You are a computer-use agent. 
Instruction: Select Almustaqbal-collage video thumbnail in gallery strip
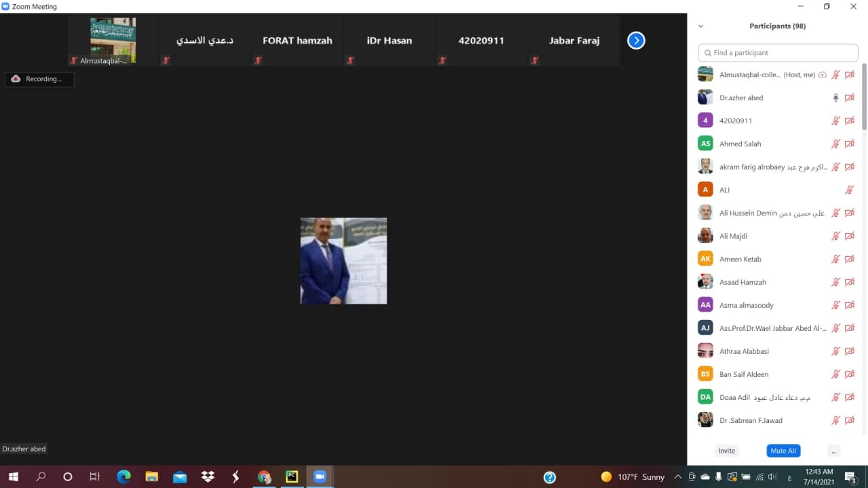pos(113,41)
